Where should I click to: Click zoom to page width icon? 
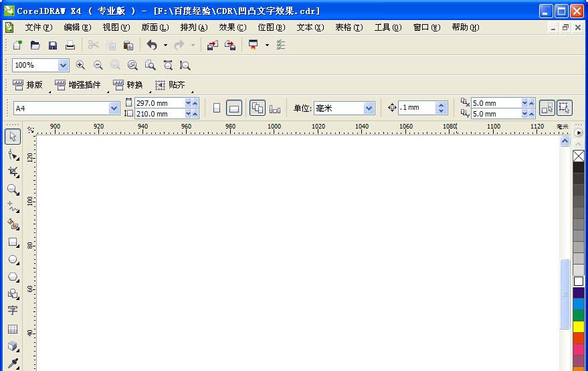coord(168,66)
